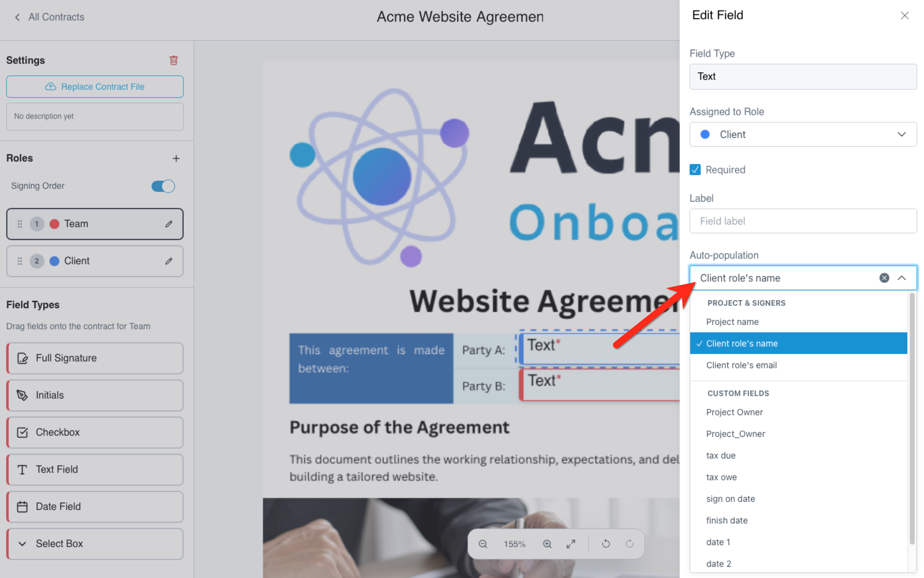Zoom in on the contract preview

[547, 544]
